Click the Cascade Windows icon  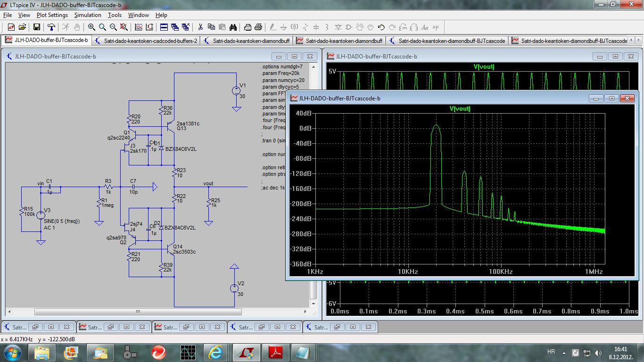point(174,27)
